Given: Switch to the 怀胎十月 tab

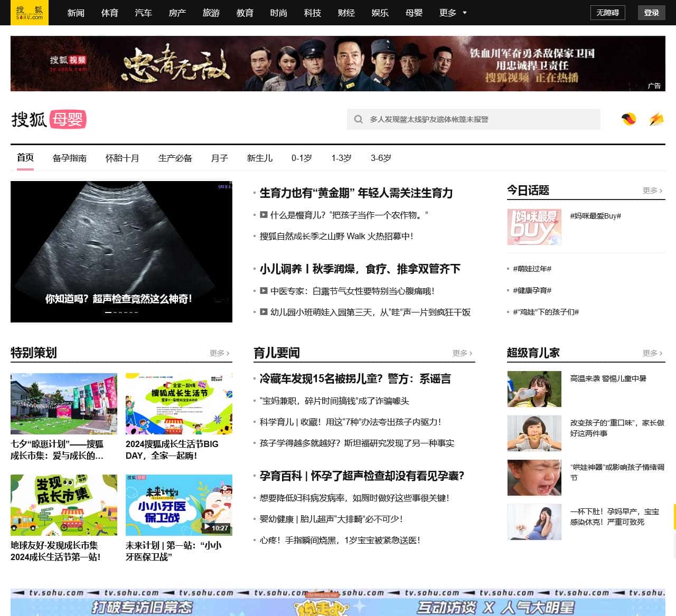Looking at the screenshot, I should pos(123,158).
